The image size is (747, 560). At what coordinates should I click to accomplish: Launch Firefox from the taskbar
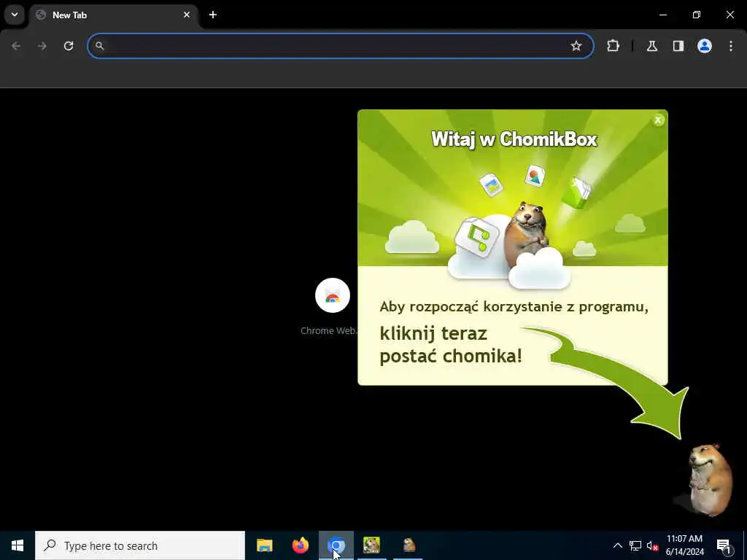300,545
